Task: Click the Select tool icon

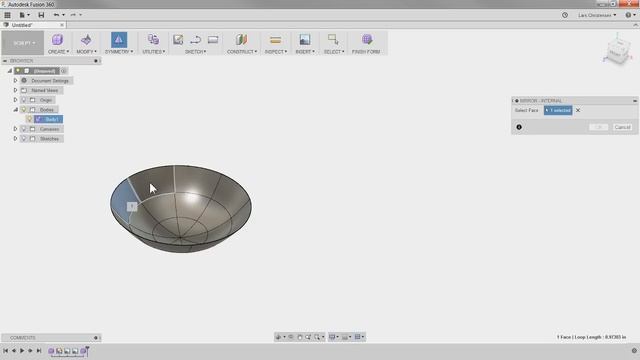Action: (x=333, y=40)
